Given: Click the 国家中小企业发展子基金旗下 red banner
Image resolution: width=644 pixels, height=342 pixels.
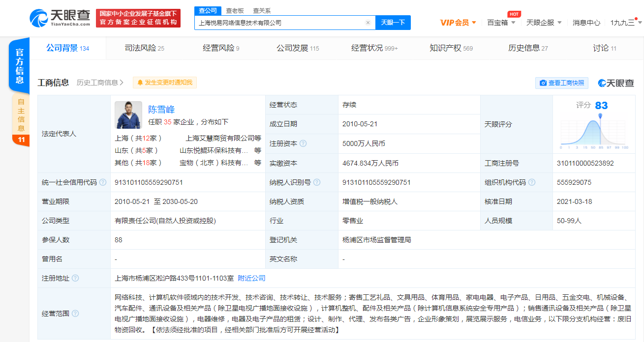Looking at the screenshot, I should (x=138, y=18).
